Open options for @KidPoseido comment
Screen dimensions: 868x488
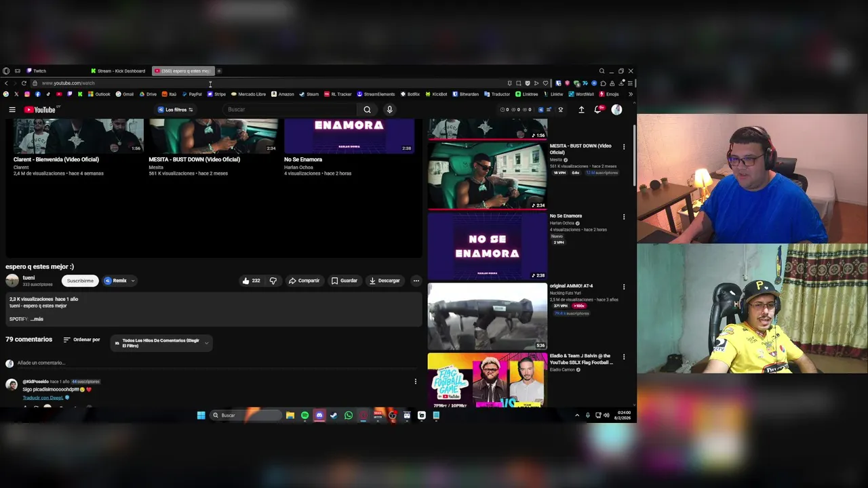tap(416, 382)
